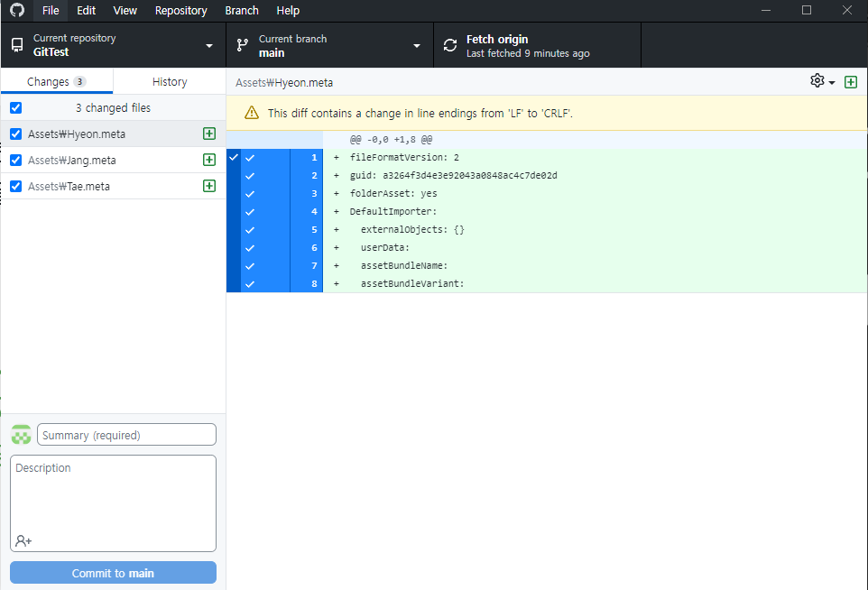Screen dimensions: 868x590
Task: Close the GitHub Desktop window
Action: click(847, 11)
